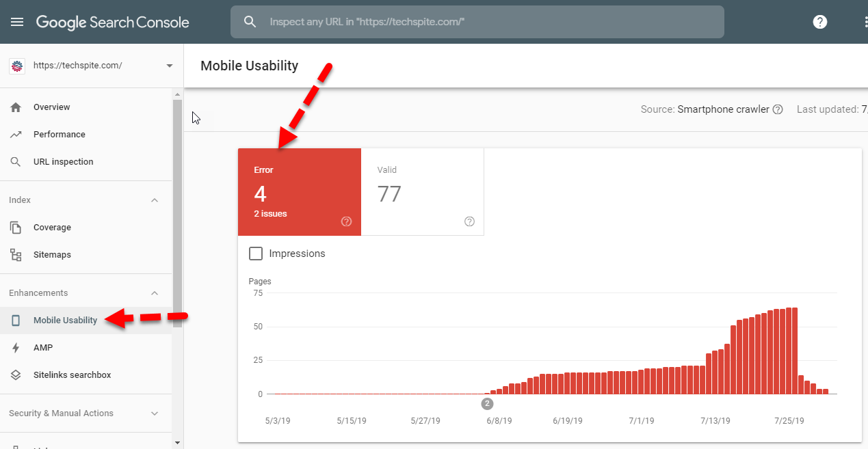Click the Performance trend icon
The image size is (868, 449).
[16, 135]
